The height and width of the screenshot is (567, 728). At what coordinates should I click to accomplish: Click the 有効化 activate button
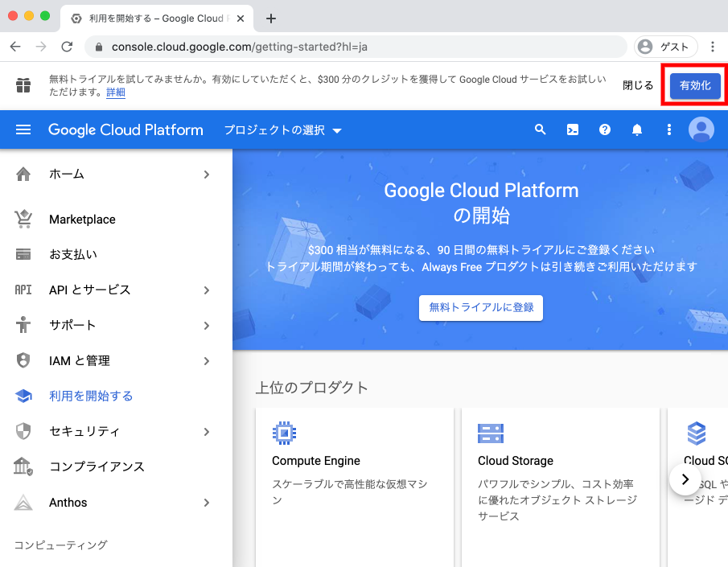click(695, 85)
